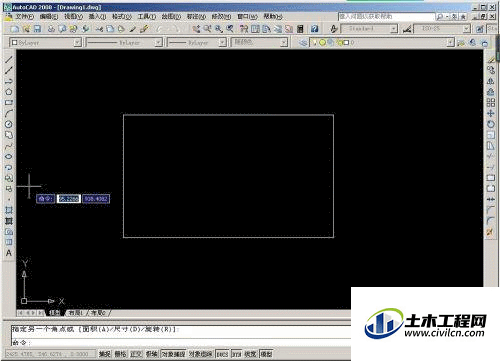Viewport: 500px width, 361px height.
Task: Select the Polygon tool
Action: click(9, 92)
